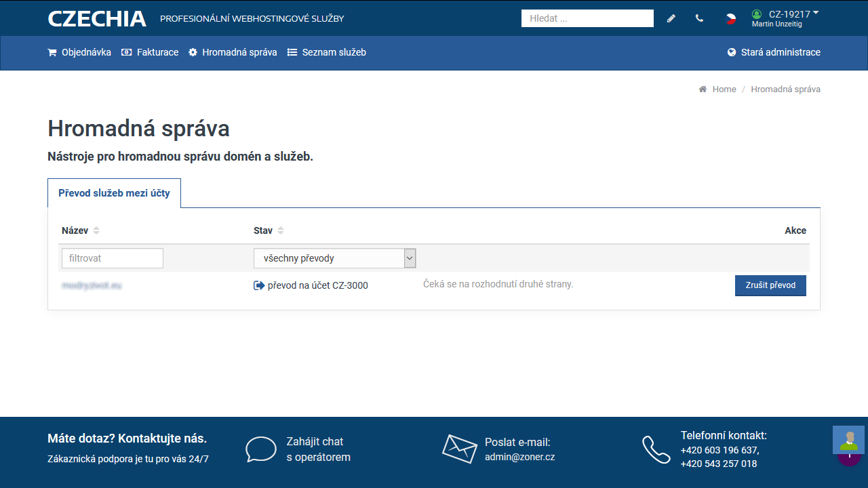The height and width of the screenshot is (488, 868).
Task: Switch language via Czech flag icon
Action: coord(730,18)
